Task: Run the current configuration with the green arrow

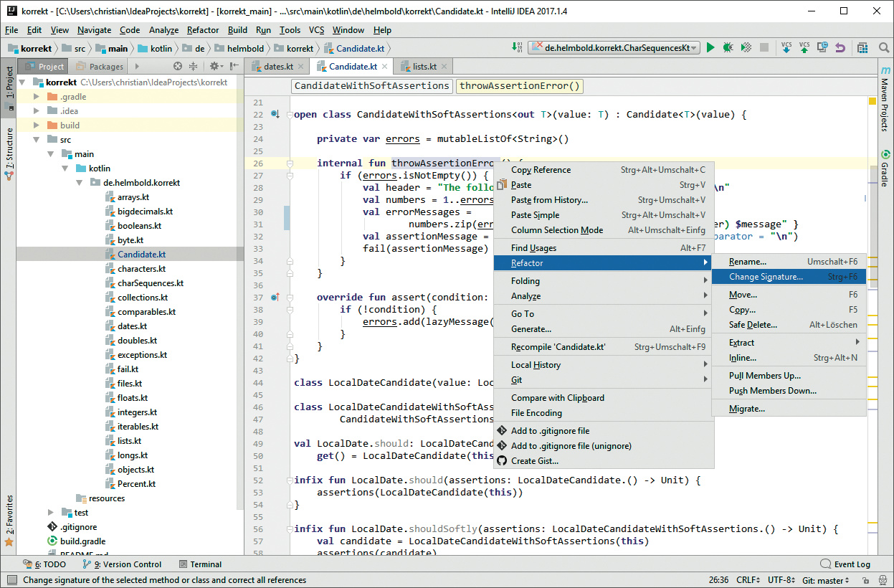Action: [x=710, y=48]
